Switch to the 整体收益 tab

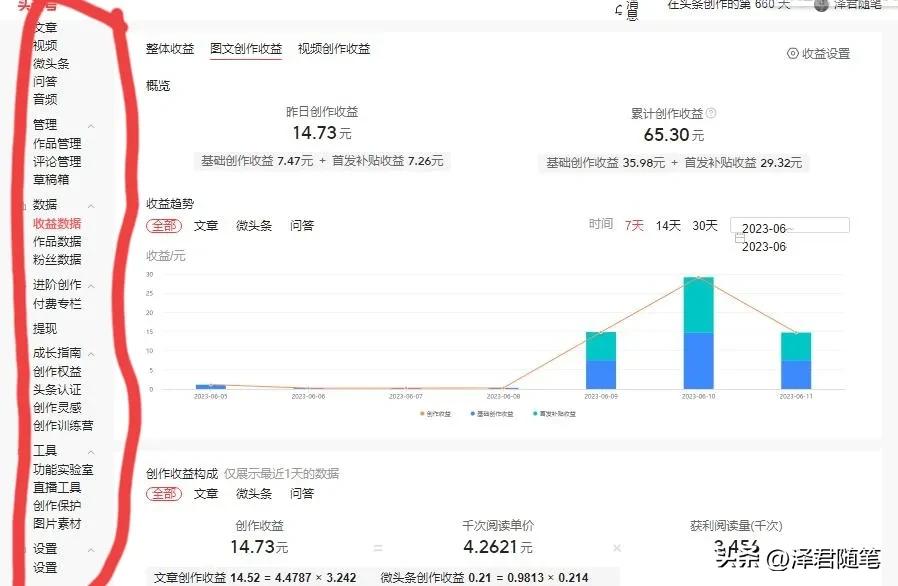coord(170,47)
